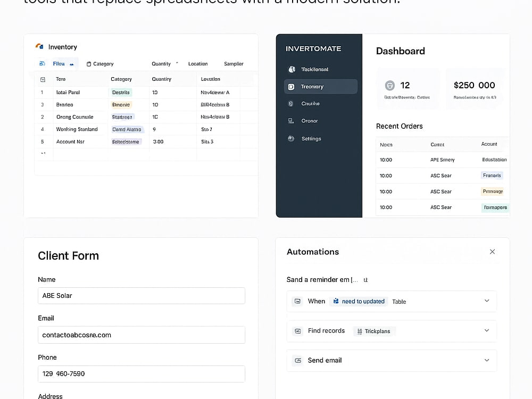
Task: Click the add-row marker below row 5
Action: point(43,153)
